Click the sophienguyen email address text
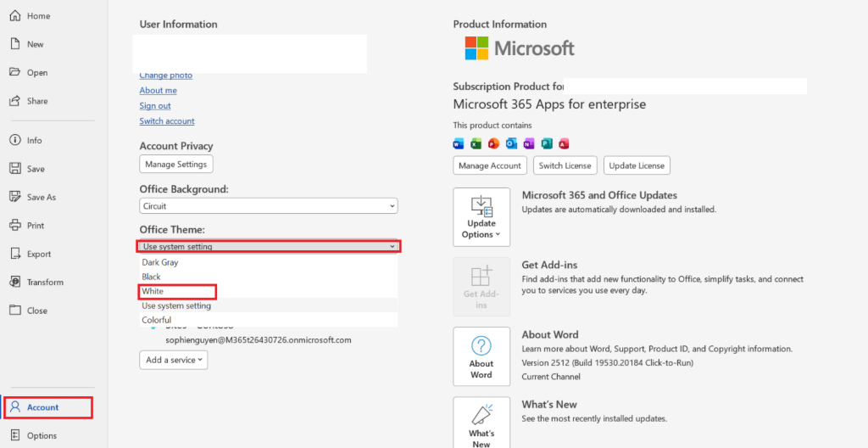The width and height of the screenshot is (868, 448). pyautogui.click(x=259, y=340)
